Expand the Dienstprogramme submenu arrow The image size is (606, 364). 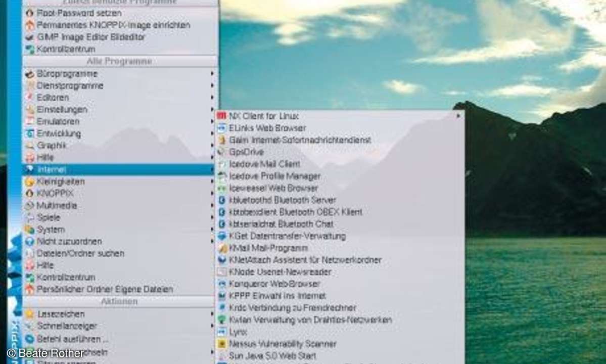[212, 85]
